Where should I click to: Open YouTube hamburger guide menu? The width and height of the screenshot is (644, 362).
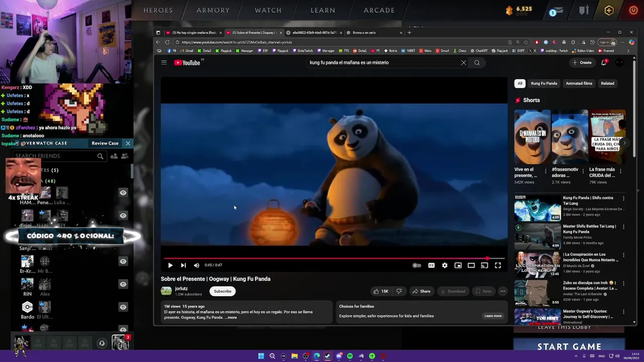[x=164, y=62]
